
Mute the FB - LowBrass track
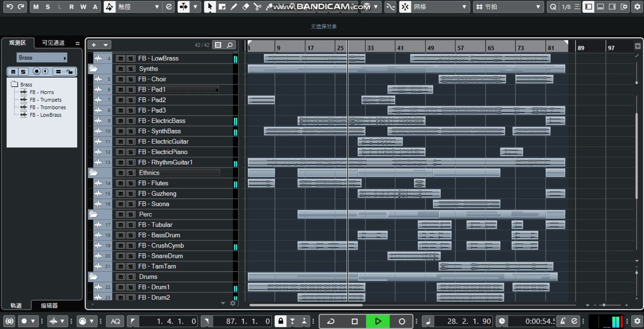click(x=121, y=58)
